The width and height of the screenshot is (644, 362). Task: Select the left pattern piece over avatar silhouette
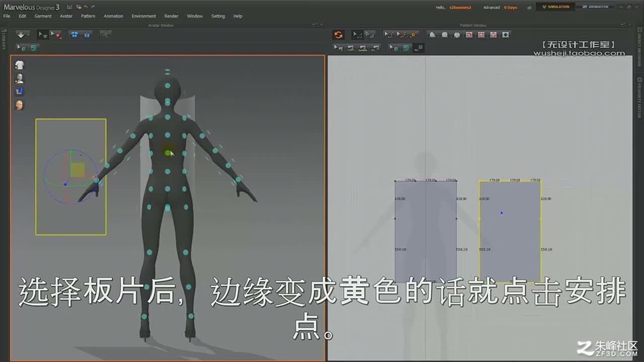[x=426, y=231]
